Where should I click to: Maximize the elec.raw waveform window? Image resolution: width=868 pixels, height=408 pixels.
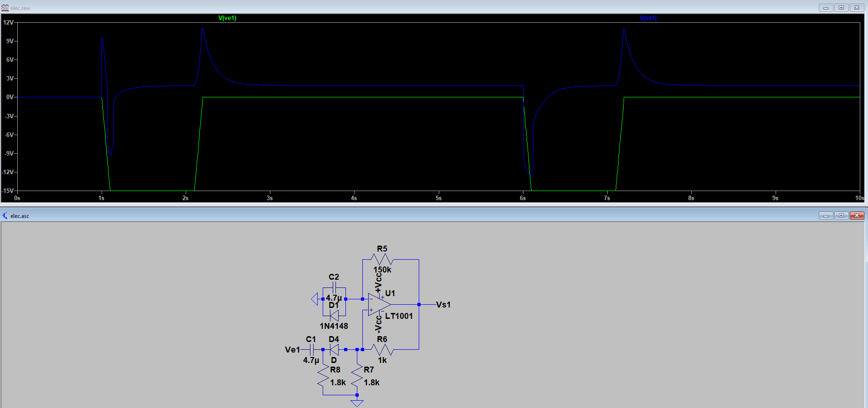point(841,8)
